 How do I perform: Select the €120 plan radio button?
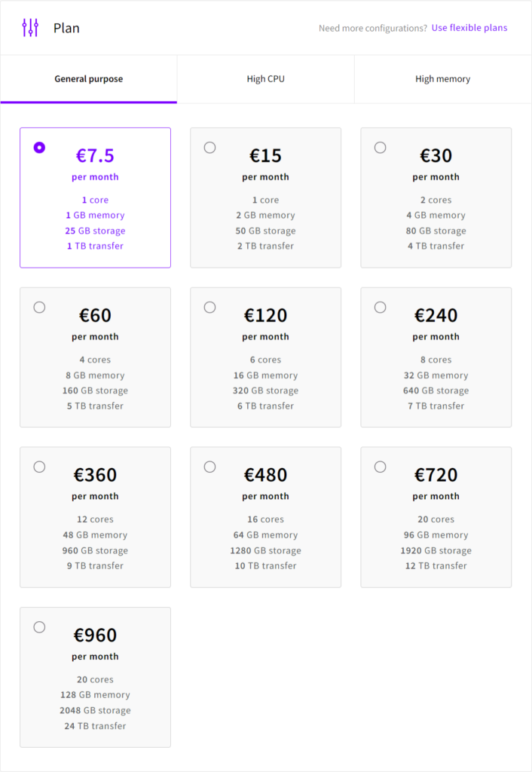209,308
